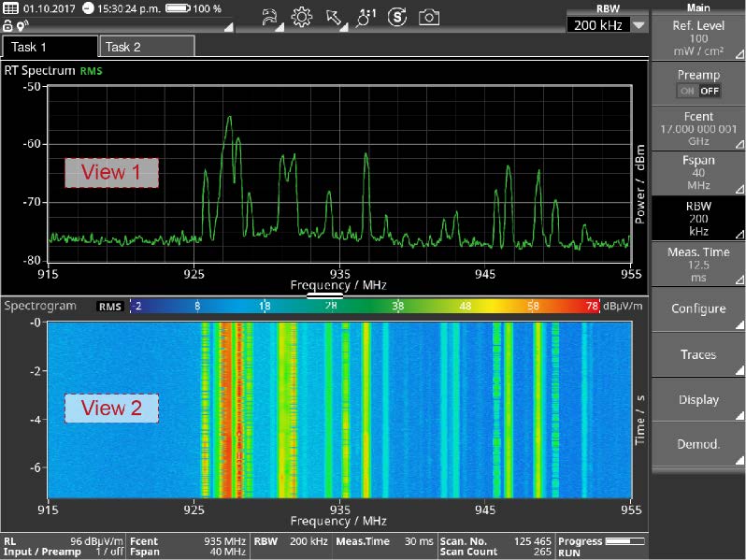The image size is (746, 560).
Task: Click the settings gear icon in top toolbar
Action: point(301,17)
